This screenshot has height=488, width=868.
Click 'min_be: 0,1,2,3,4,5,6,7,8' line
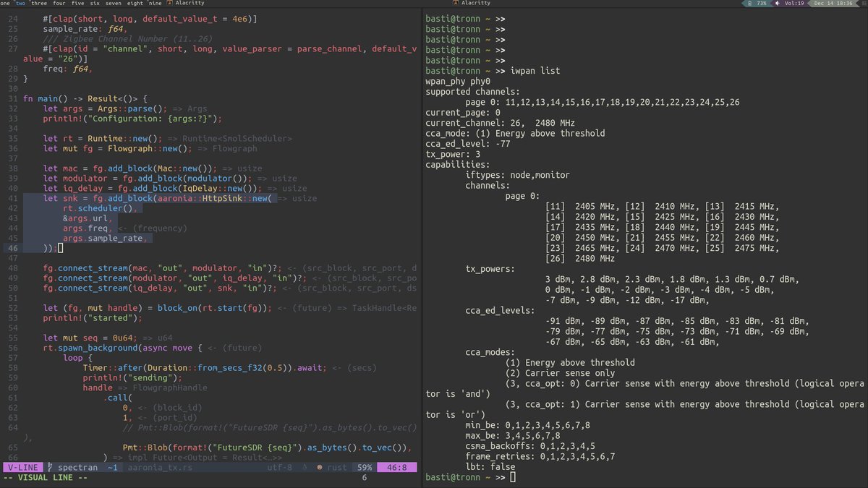click(x=528, y=426)
